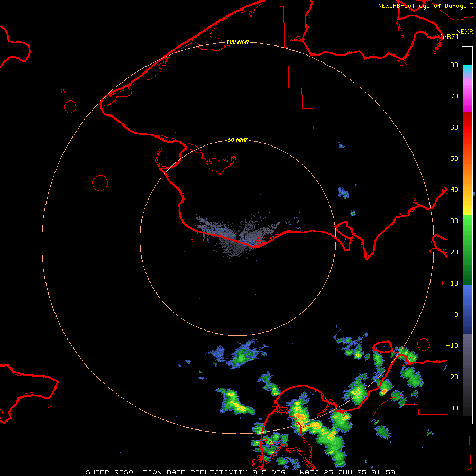This screenshot has height=476, width=476.
Task: Select the [dBZ] units label
Action: pos(449,36)
